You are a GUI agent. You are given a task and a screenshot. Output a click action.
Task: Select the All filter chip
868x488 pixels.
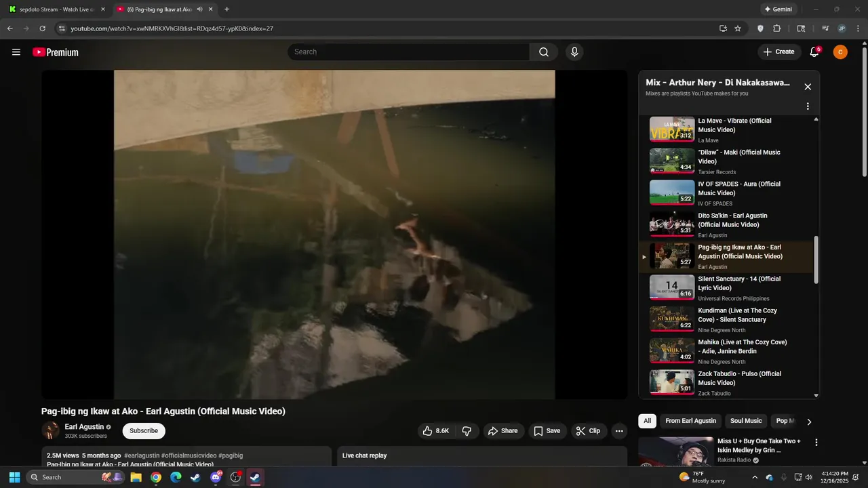(648, 421)
